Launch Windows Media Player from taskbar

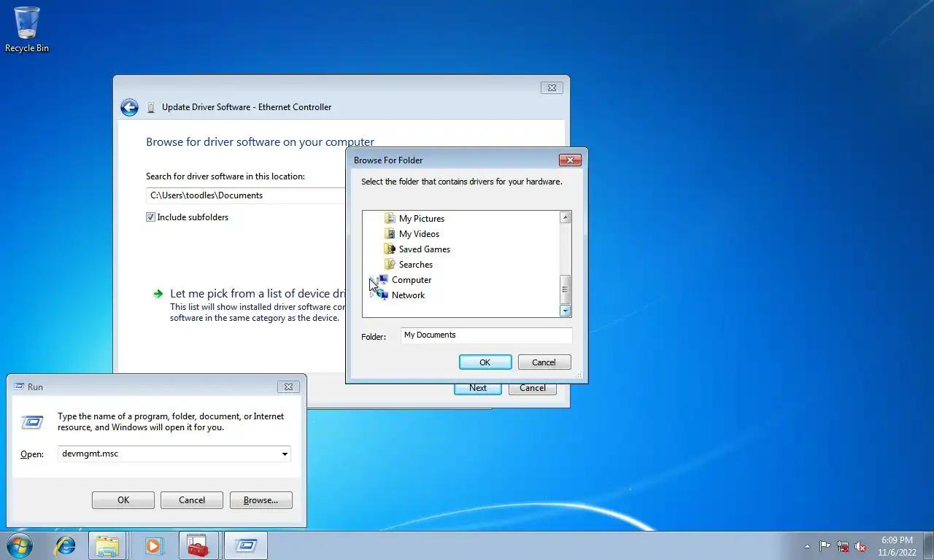tap(153, 545)
